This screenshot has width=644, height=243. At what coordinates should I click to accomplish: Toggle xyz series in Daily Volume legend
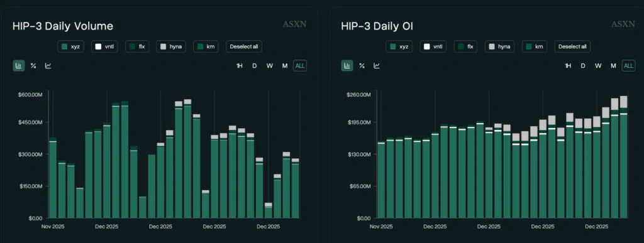[70, 46]
